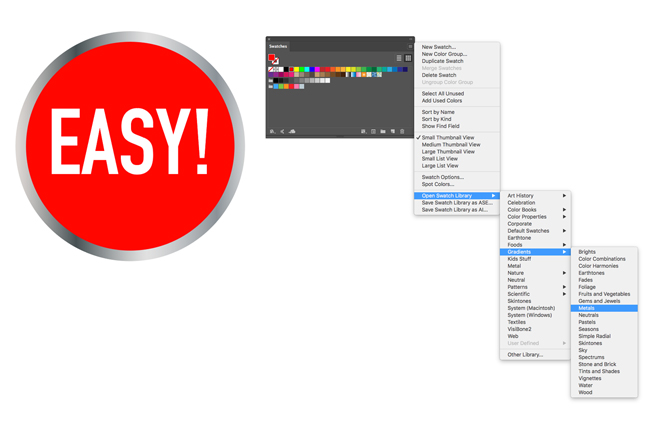This screenshot has width=650, height=441.
Task: Select the Swatches panel tab
Action: [278, 46]
